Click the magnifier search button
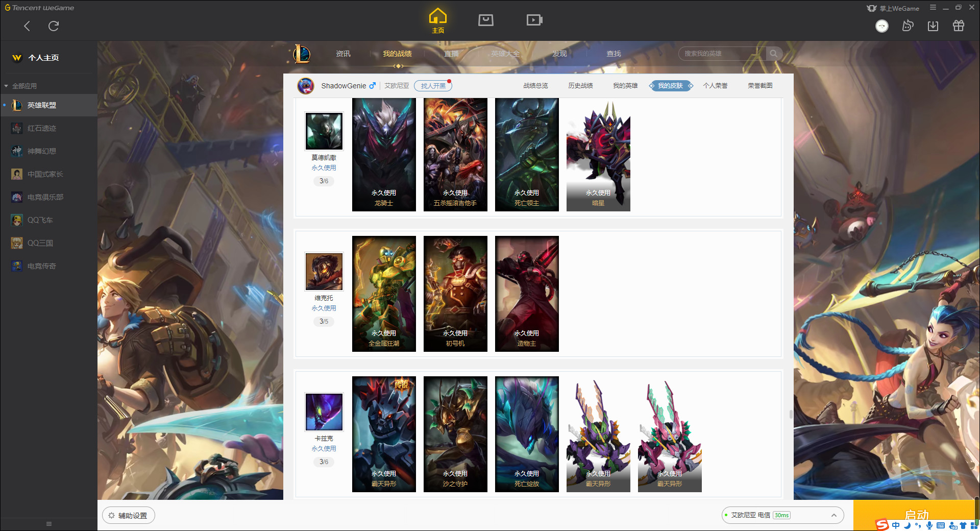Screen dimensions: 980x531 point(774,54)
